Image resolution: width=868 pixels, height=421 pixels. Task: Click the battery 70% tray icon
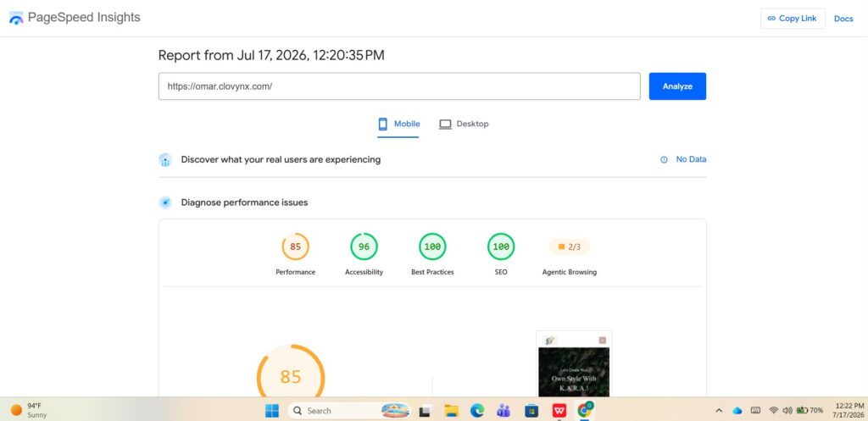(810, 411)
